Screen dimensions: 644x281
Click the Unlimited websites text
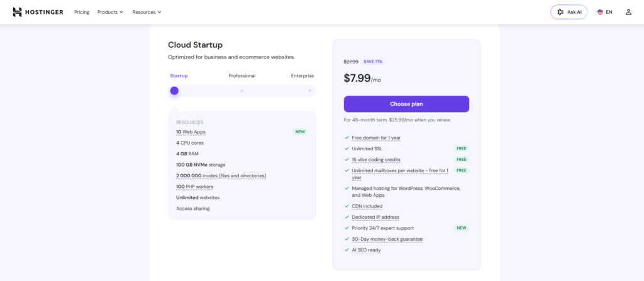coord(197,197)
